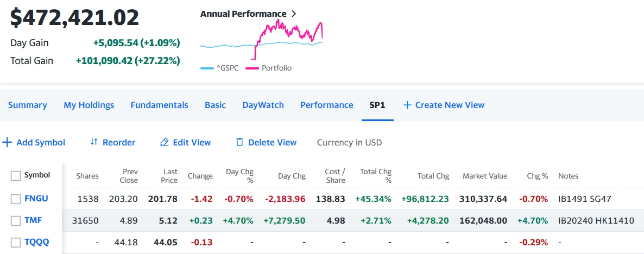644x254 pixels.
Task: Go to the Performance tab
Action: point(326,105)
